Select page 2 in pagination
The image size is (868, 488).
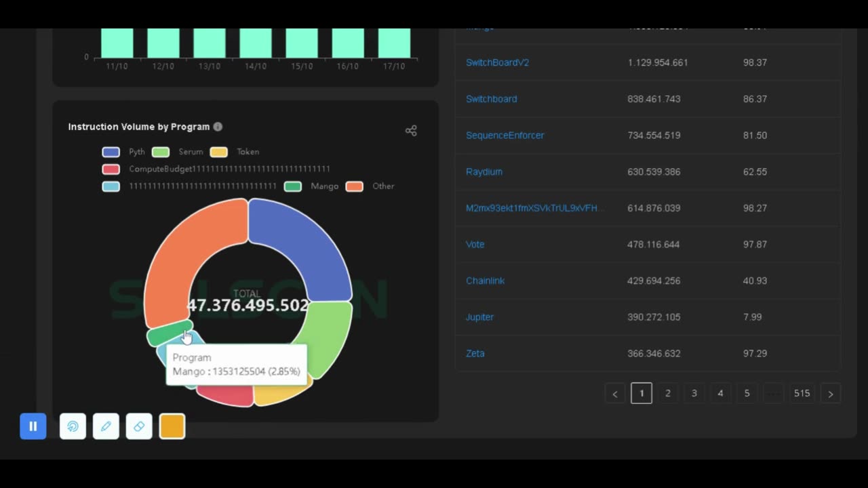(x=668, y=393)
